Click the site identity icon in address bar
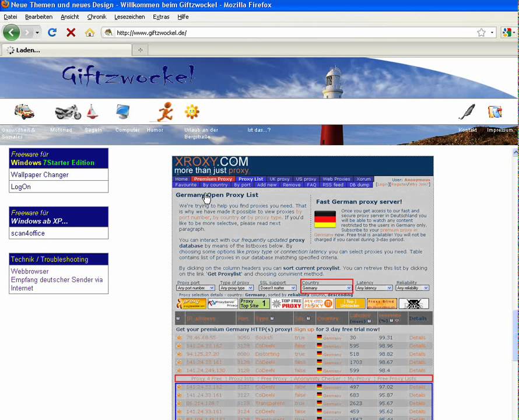 click(108, 33)
